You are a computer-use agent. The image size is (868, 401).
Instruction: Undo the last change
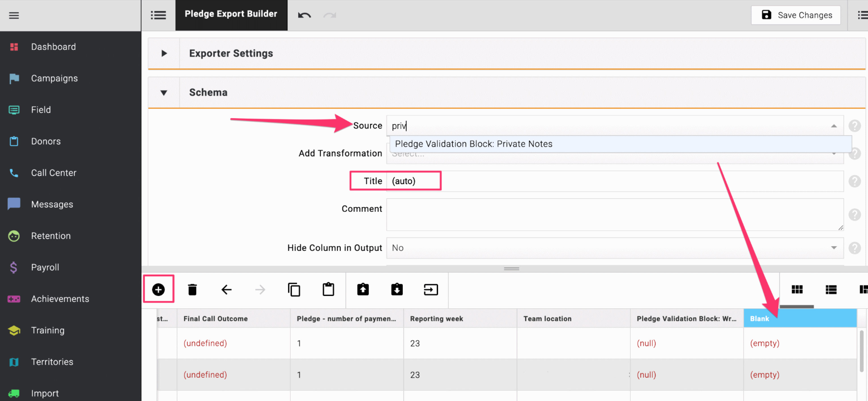click(304, 15)
